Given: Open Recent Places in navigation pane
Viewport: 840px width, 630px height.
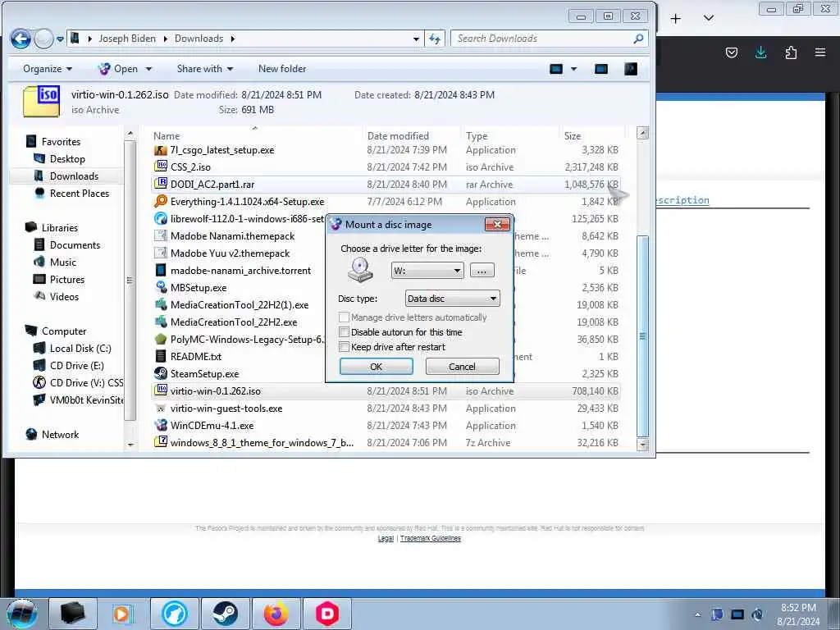Looking at the screenshot, I should (x=80, y=193).
